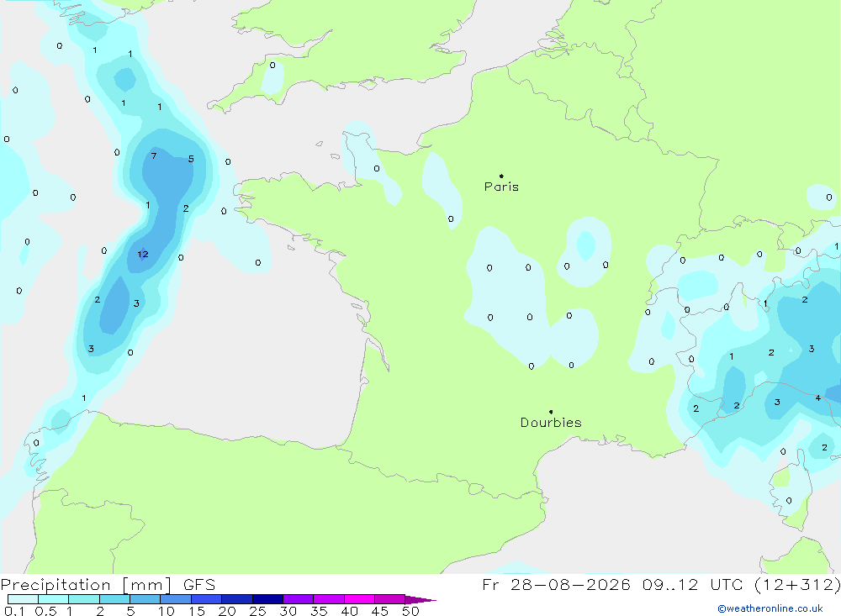Pick the 0.1–0.5 mm legend swatch
Image resolution: width=841 pixels, height=616 pixels.
pyautogui.click(x=23, y=599)
